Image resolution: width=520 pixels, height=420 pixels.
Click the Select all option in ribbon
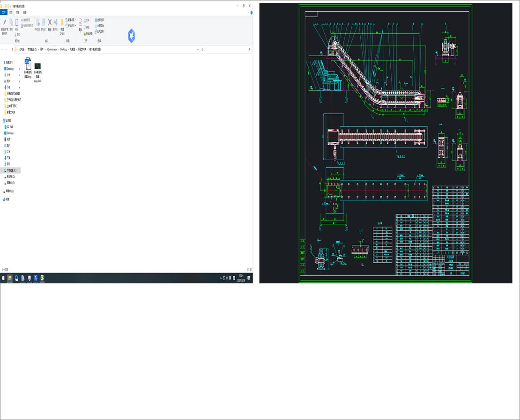coord(99,20)
